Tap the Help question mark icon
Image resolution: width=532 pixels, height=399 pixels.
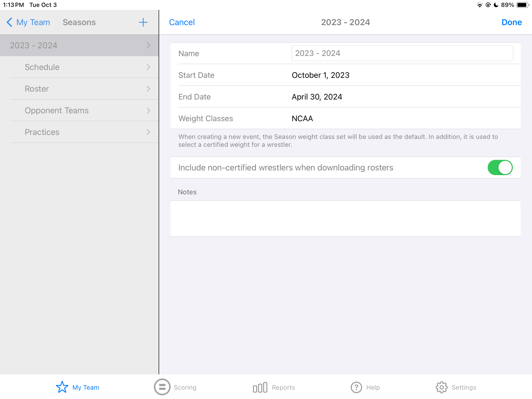[x=356, y=387]
